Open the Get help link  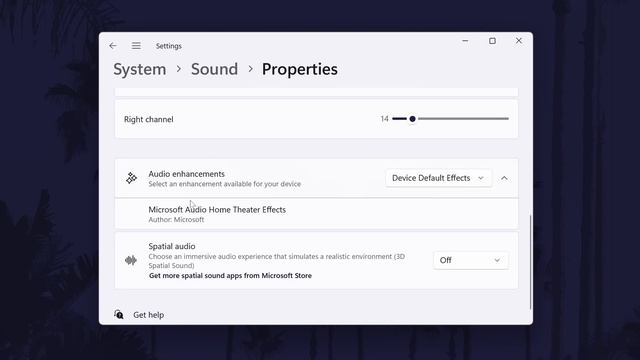coord(149,315)
